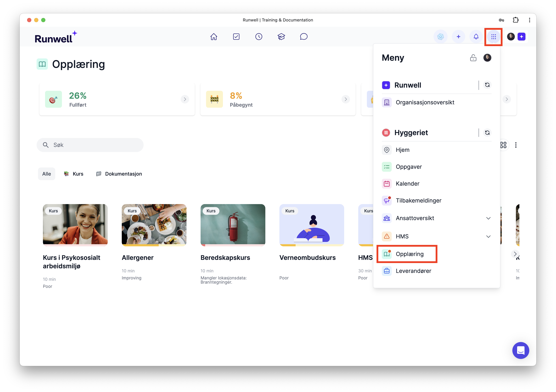
Task: Click the Opplæring page book icon
Action: (x=42, y=64)
